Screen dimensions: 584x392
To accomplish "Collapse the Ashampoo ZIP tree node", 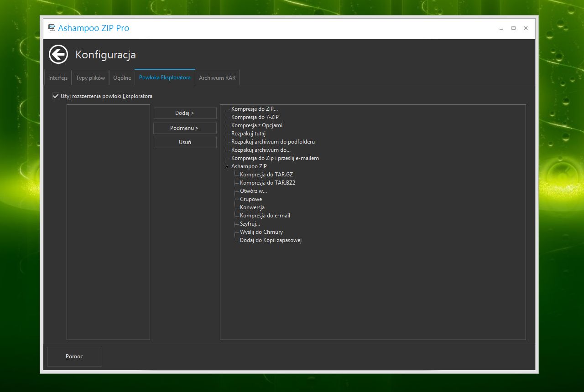I will pyautogui.click(x=226, y=167).
